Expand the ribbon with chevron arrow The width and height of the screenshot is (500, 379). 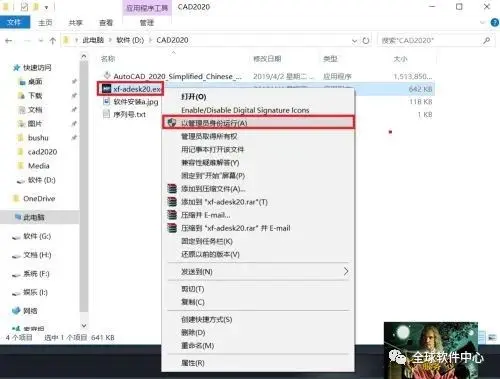point(482,23)
